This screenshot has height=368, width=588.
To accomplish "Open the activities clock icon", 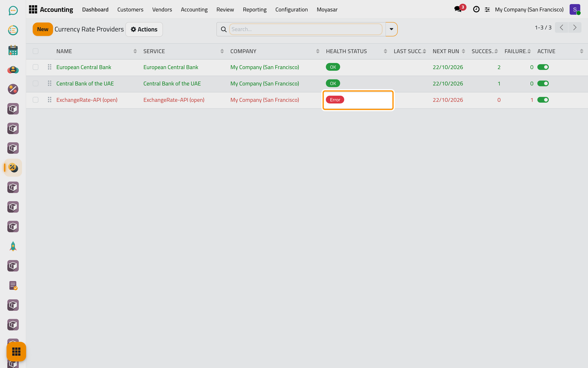I will 476,10.
